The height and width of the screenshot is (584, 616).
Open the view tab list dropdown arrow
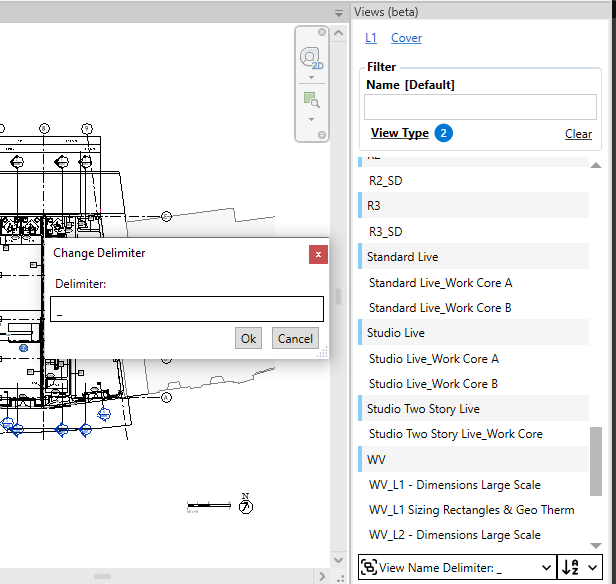[x=338, y=12]
